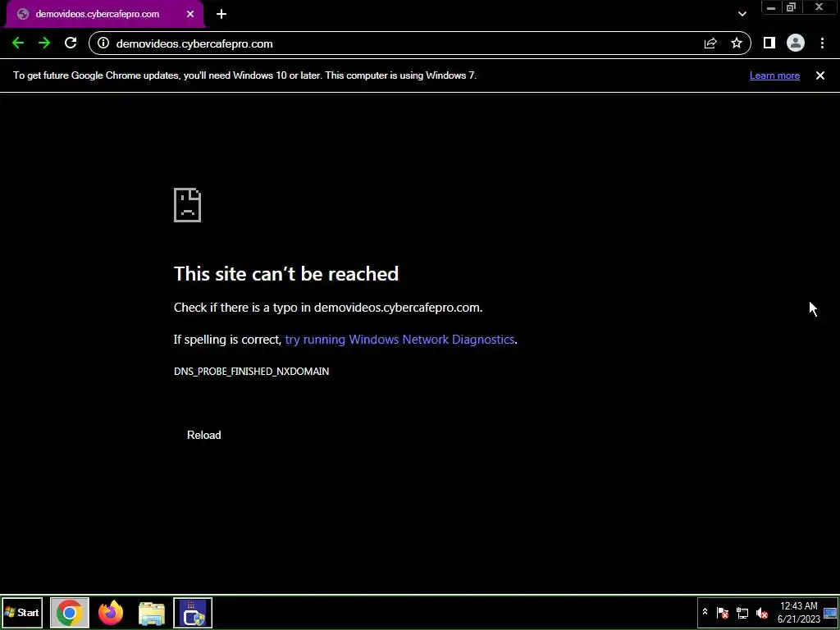The image size is (840, 630).
Task: Click the Reload button on error page
Action: point(203,435)
